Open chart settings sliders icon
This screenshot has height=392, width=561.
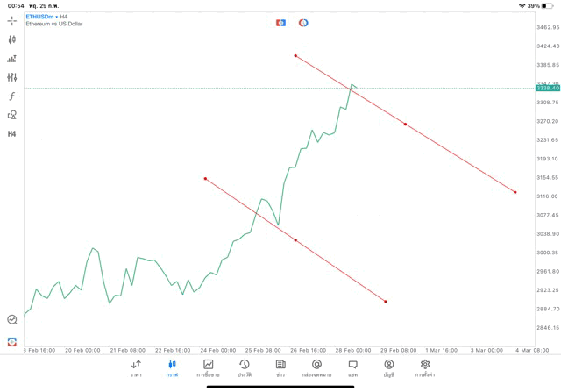(12, 77)
